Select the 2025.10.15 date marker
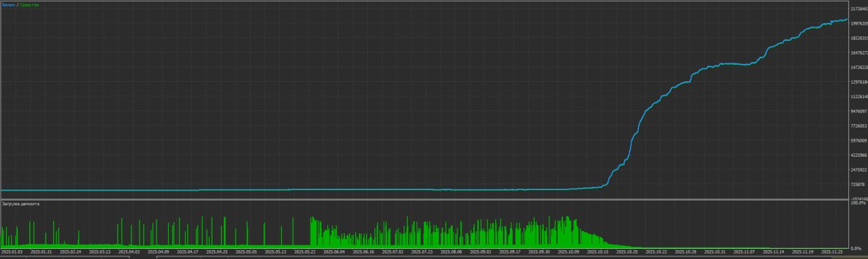This screenshot has height=259, width=868. (598, 252)
